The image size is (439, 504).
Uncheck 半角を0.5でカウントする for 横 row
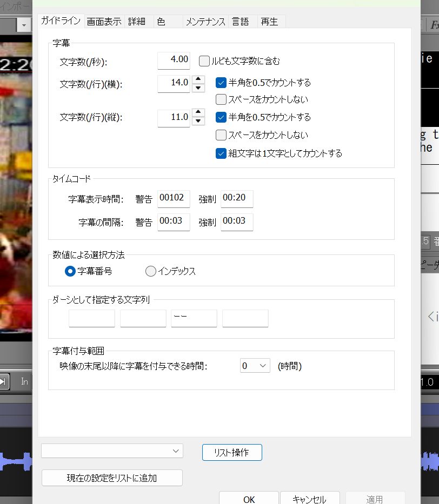pos(221,83)
